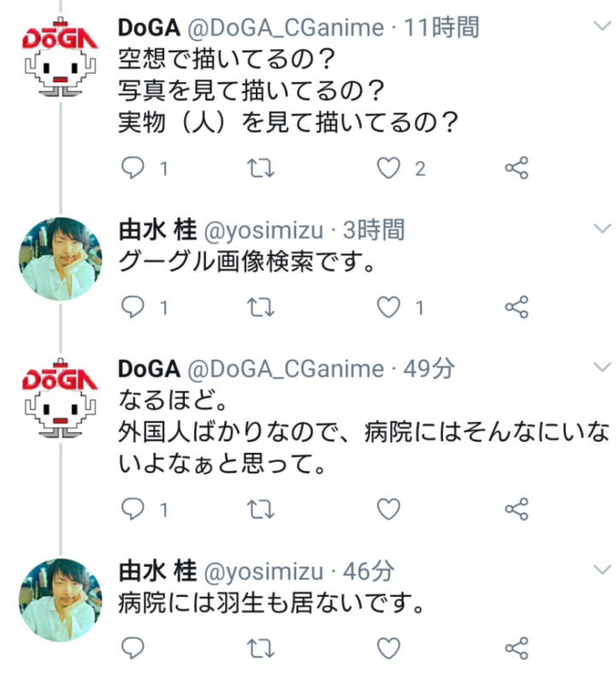Retweet the 病院には羽生も居ないです tweet
Viewport: 616px width, 679px height.
click(259, 647)
